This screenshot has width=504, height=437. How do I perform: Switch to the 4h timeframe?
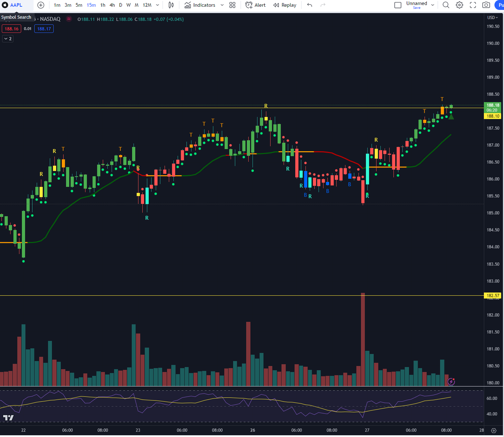point(112,5)
